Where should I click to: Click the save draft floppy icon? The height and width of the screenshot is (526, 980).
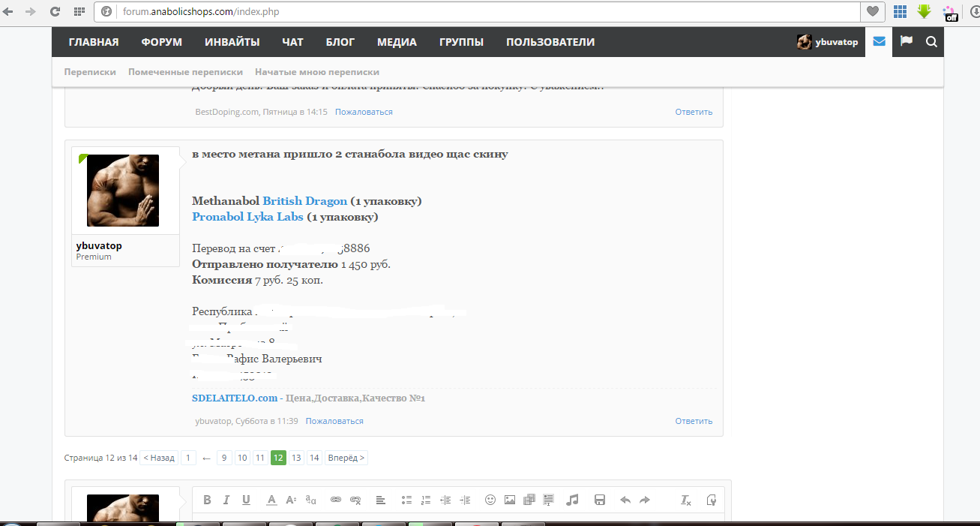pyautogui.click(x=599, y=500)
